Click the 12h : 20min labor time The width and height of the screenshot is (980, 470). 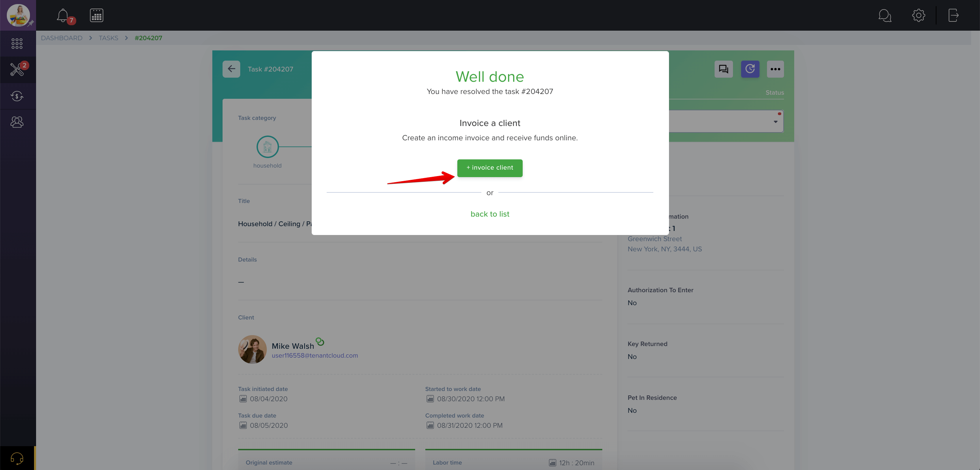(x=576, y=463)
